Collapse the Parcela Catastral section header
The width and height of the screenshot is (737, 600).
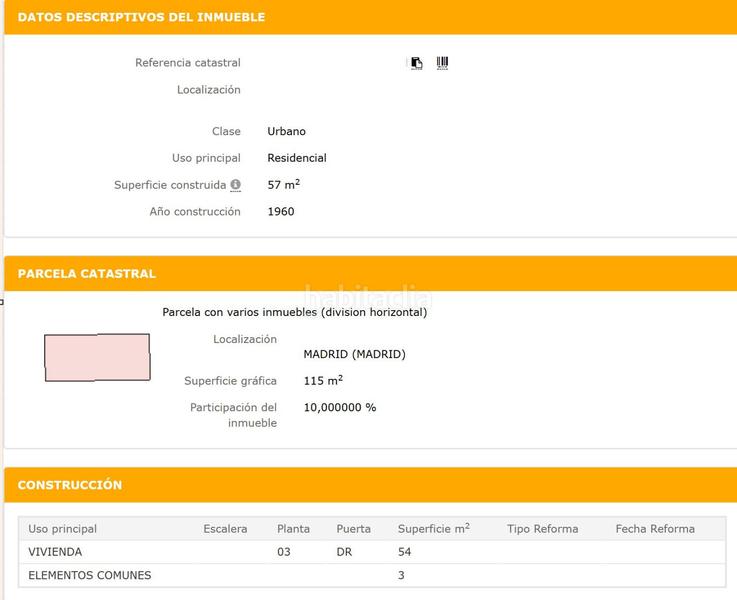pyautogui.click(x=87, y=273)
